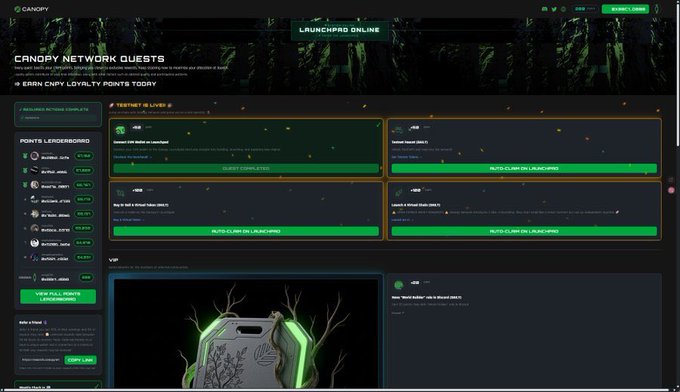The height and width of the screenshot is (392, 680).
Task: Select the second-place leaderboard avatar
Action: point(35,170)
